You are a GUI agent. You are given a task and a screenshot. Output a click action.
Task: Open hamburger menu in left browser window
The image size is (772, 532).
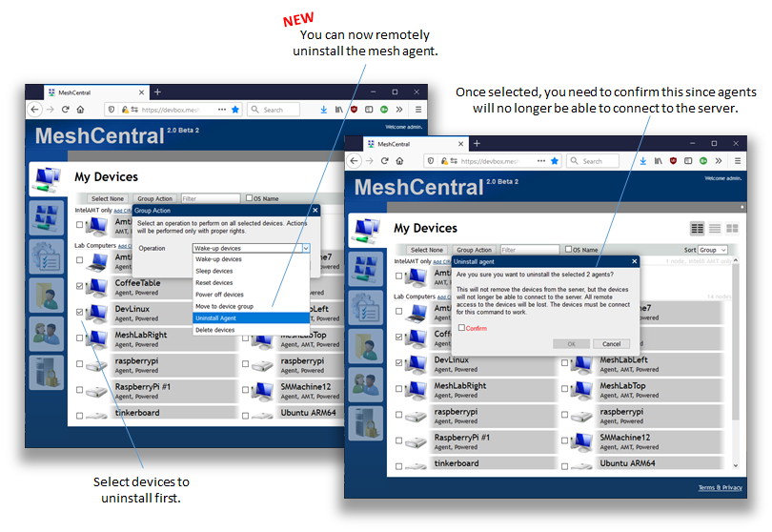click(x=418, y=110)
